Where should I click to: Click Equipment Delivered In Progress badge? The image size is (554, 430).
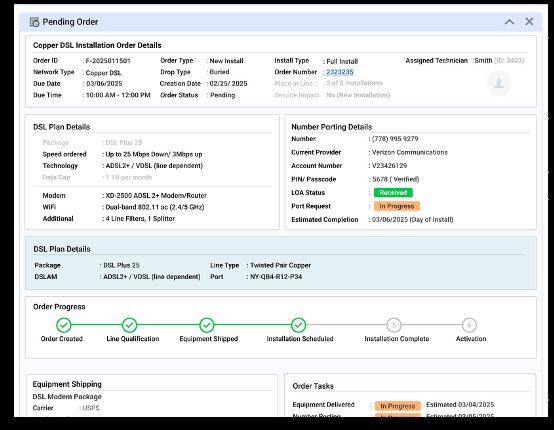pyautogui.click(x=398, y=406)
